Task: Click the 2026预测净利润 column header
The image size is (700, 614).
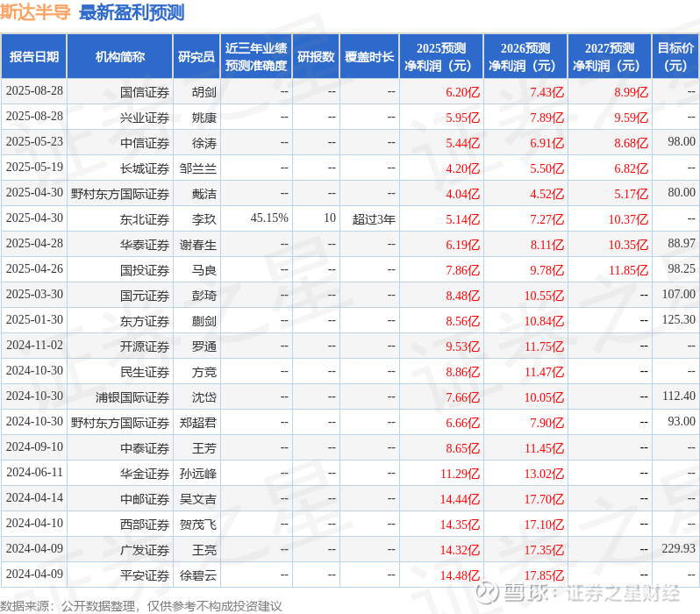Action: click(525, 56)
